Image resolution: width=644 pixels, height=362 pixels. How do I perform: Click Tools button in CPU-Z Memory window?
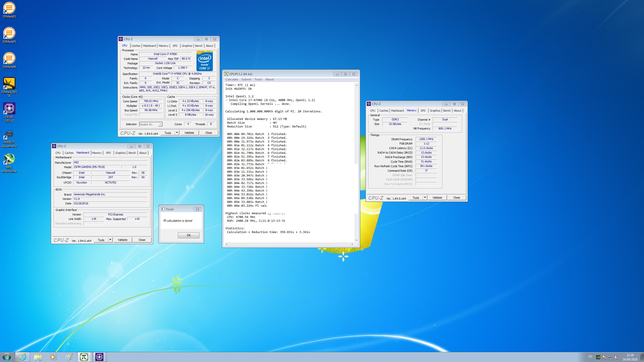[x=416, y=198]
